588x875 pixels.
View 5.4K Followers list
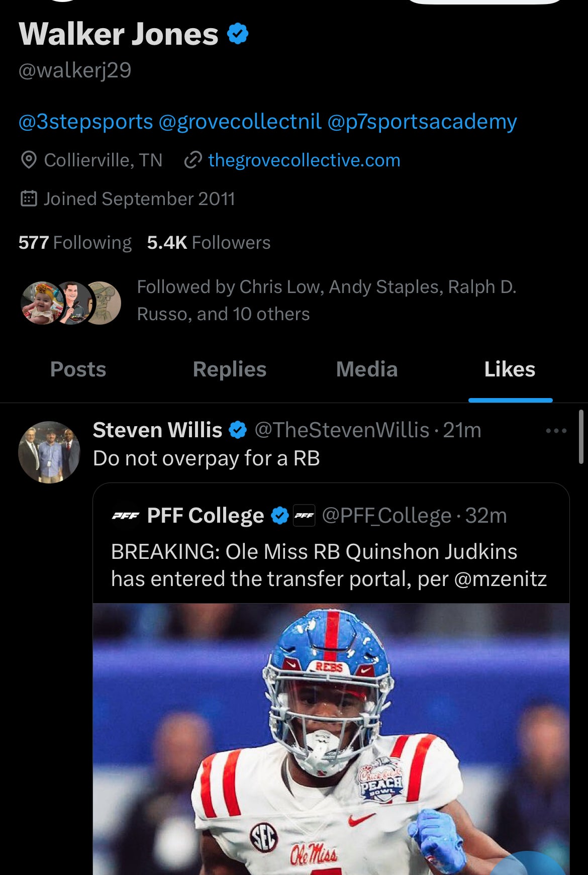point(209,243)
